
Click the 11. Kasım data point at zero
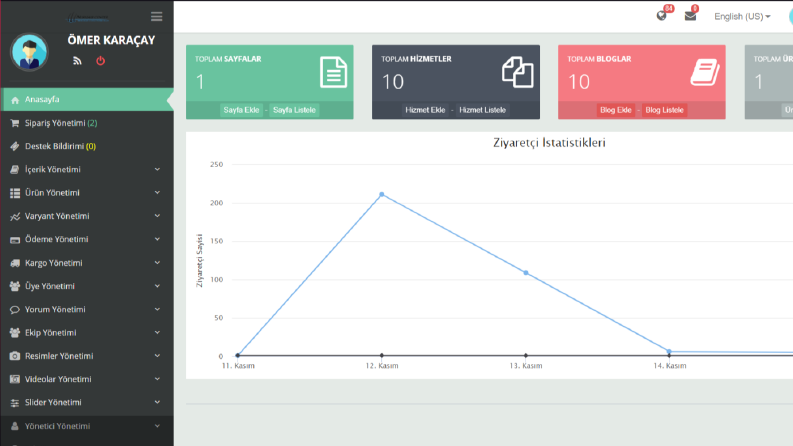coord(238,355)
